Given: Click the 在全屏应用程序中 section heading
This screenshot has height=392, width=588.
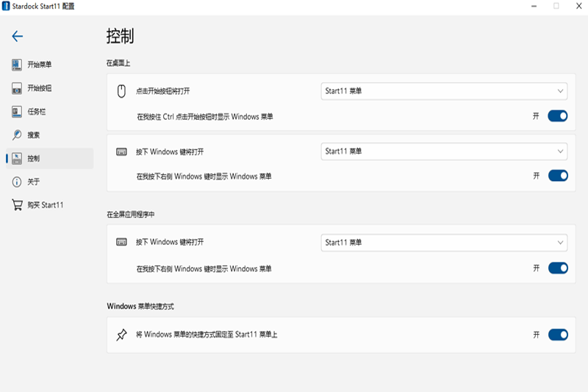Looking at the screenshot, I should (131, 215).
